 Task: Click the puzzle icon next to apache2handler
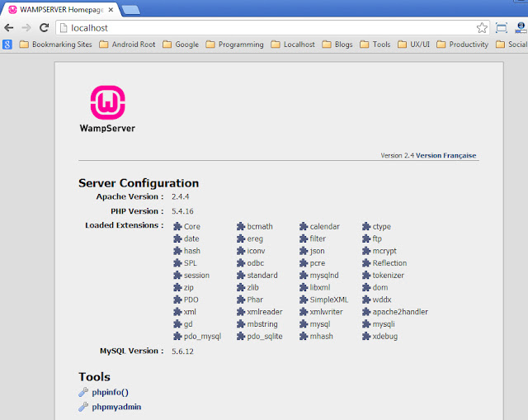click(x=366, y=312)
